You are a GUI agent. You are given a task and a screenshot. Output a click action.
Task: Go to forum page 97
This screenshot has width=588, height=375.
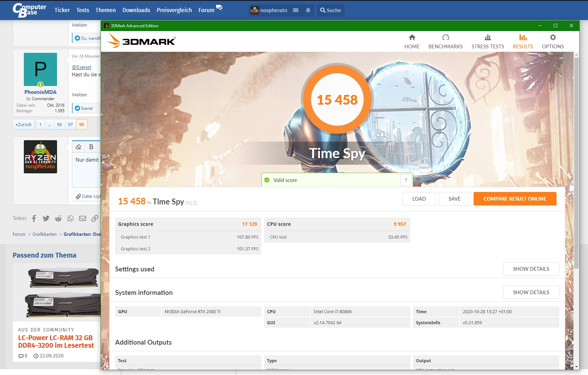coord(71,124)
